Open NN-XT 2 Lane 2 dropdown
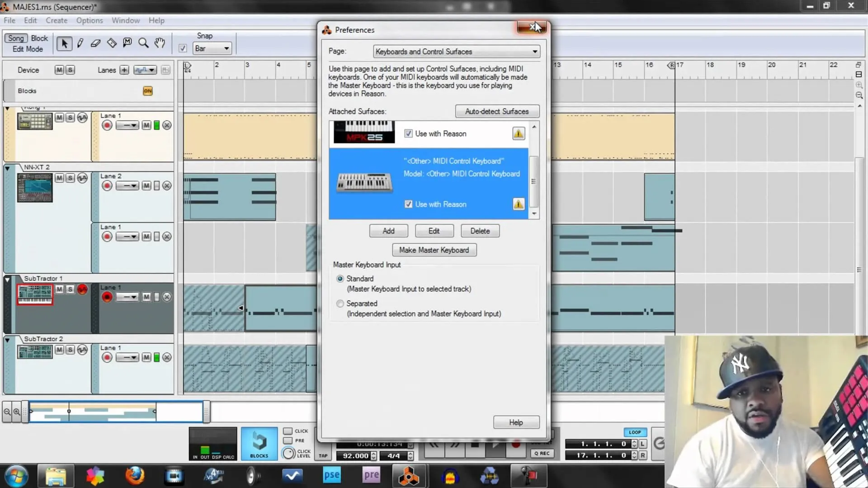The height and width of the screenshot is (488, 868). (127, 186)
